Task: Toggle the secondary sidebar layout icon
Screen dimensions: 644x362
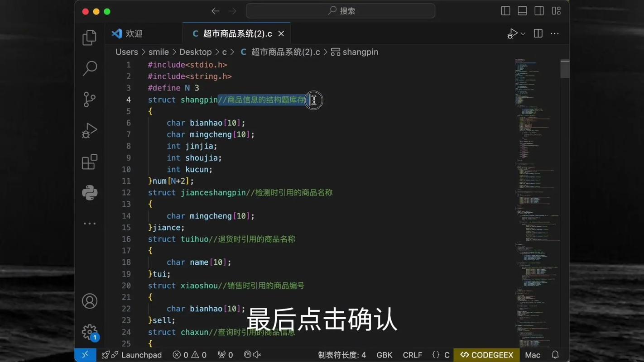Action: point(539,11)
